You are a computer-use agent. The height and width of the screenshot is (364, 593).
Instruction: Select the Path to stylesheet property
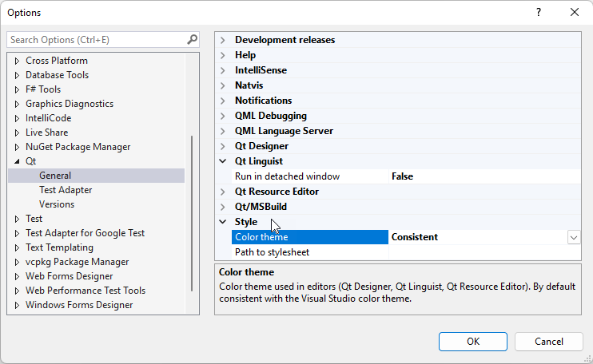(272, 252)
